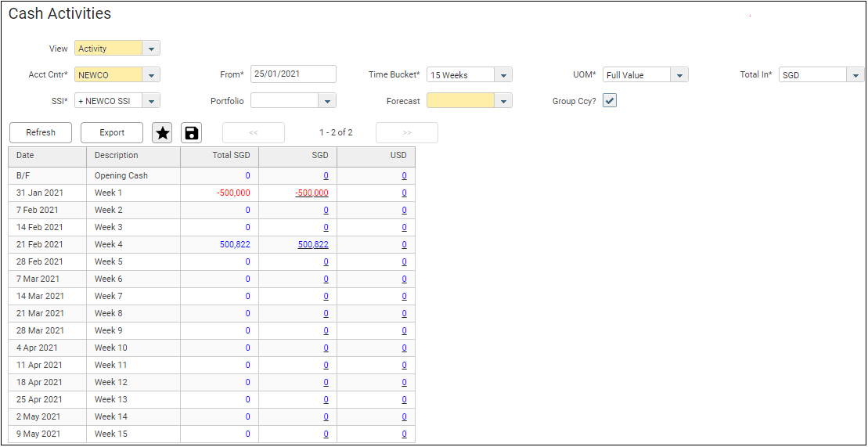Click the save floppy disk icon
The image size is (868, 447).
click(191, 133)
